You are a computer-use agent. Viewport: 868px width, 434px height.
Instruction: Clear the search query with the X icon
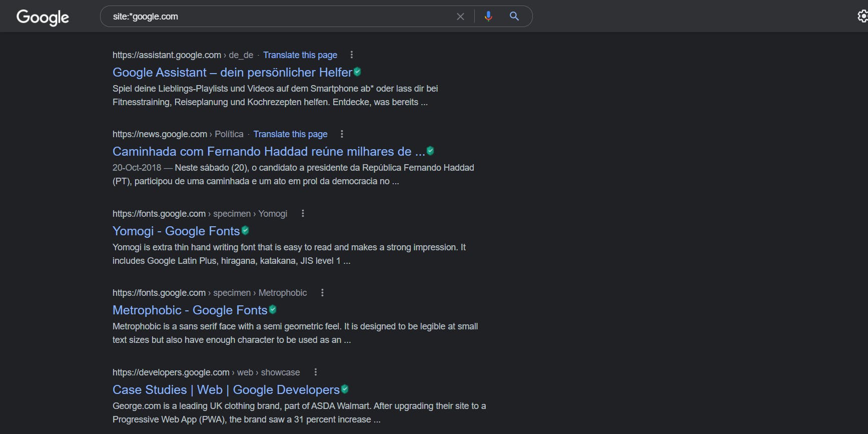460,17
